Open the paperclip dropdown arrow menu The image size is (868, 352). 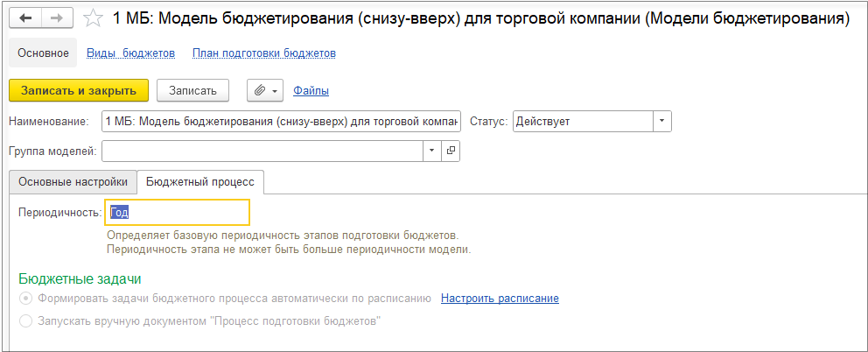click(276, 90)
